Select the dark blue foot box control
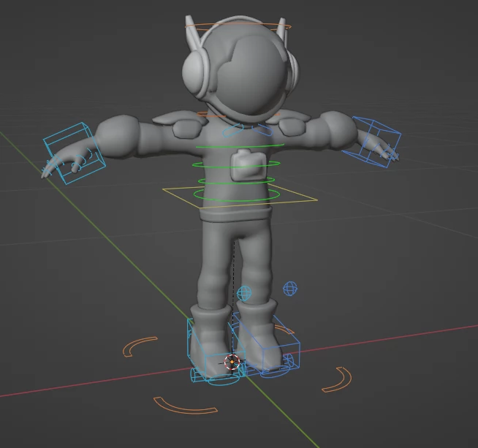 266,343
